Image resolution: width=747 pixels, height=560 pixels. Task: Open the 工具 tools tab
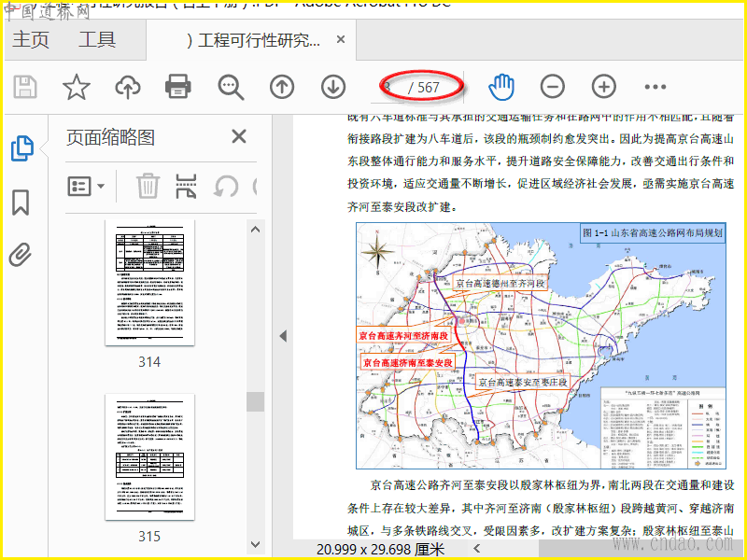[97, 39]
